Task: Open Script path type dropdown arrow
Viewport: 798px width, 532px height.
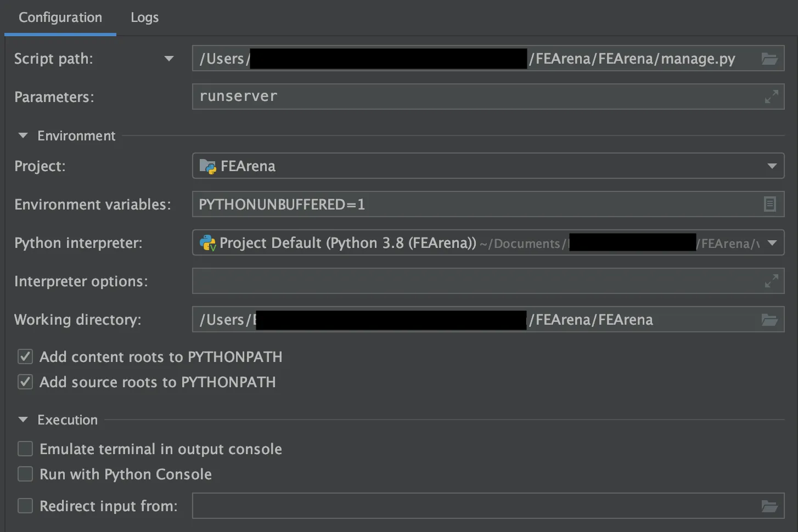Action: (x=169, y=59)
